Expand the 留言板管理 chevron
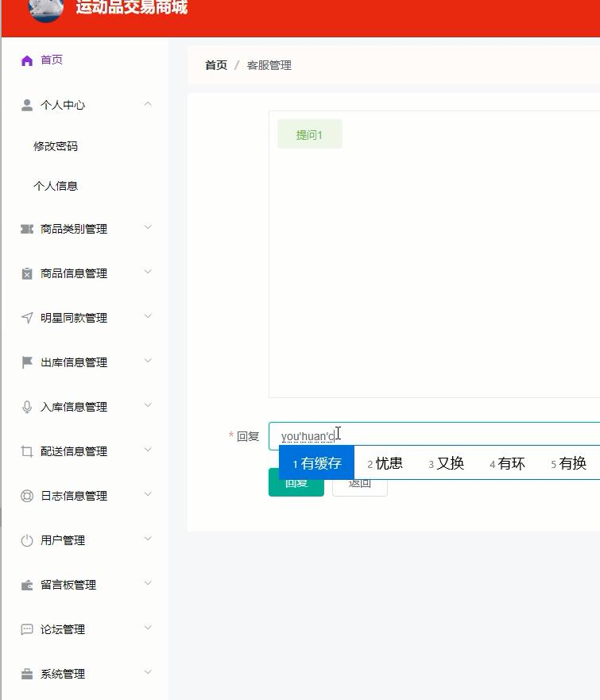The height and width of the screenshot is (700, 600). click(x=148, y=583)
